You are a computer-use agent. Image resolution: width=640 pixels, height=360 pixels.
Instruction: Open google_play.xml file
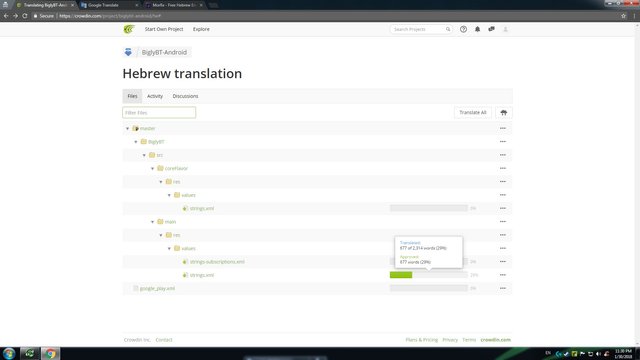click(x=157, y=288)
